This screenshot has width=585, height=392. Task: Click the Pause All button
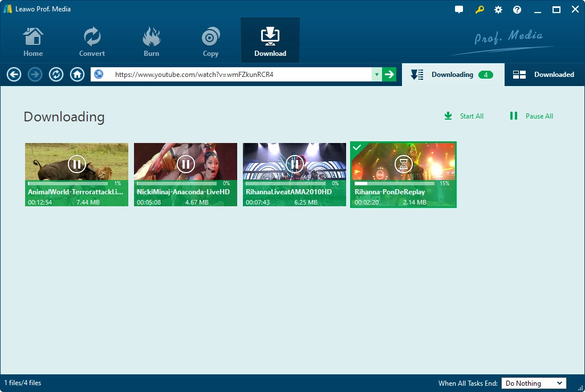[531, 116]
